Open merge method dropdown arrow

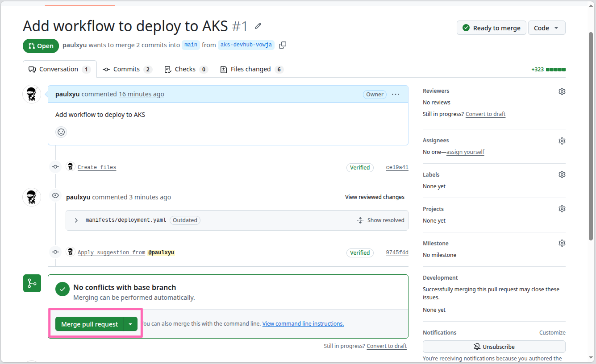(130, 324)
